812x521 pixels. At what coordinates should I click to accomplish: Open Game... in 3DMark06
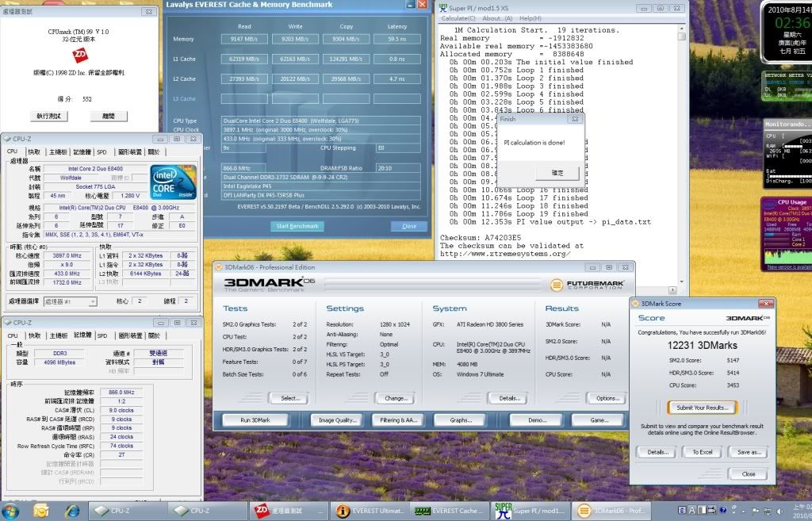(599, 420)
